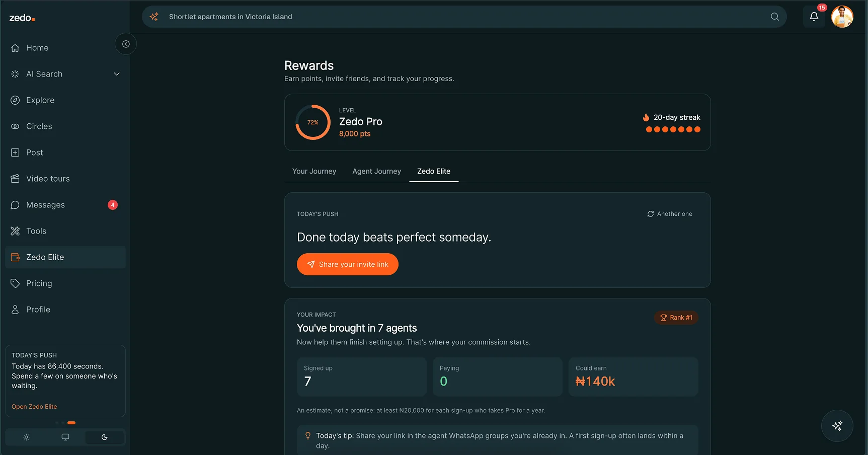The height and width of the screenshot is (455, 868).
Task: Open Home from the sidebar
Action: 65,48
